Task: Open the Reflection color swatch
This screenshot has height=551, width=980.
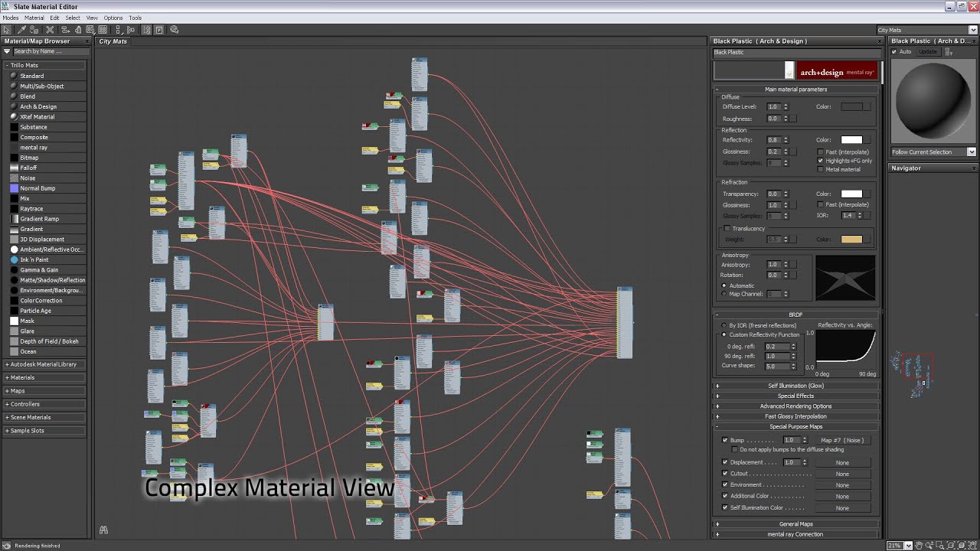Action: [851, 140]
